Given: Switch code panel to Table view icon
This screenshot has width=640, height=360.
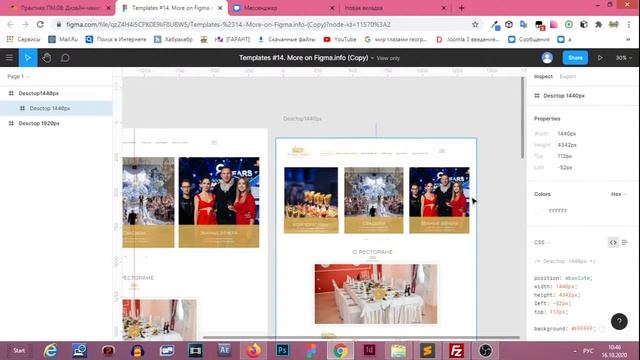Looking at the screenshot, I should pyautogui.click(x=624, y=242).
